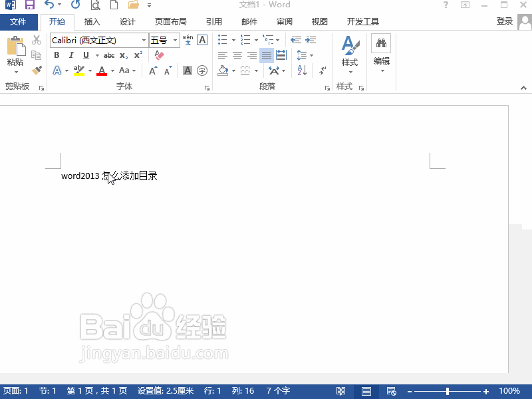This screenshot has height=399, width=532.
Task: Toggle bold formatting
Action: point(57,55)
